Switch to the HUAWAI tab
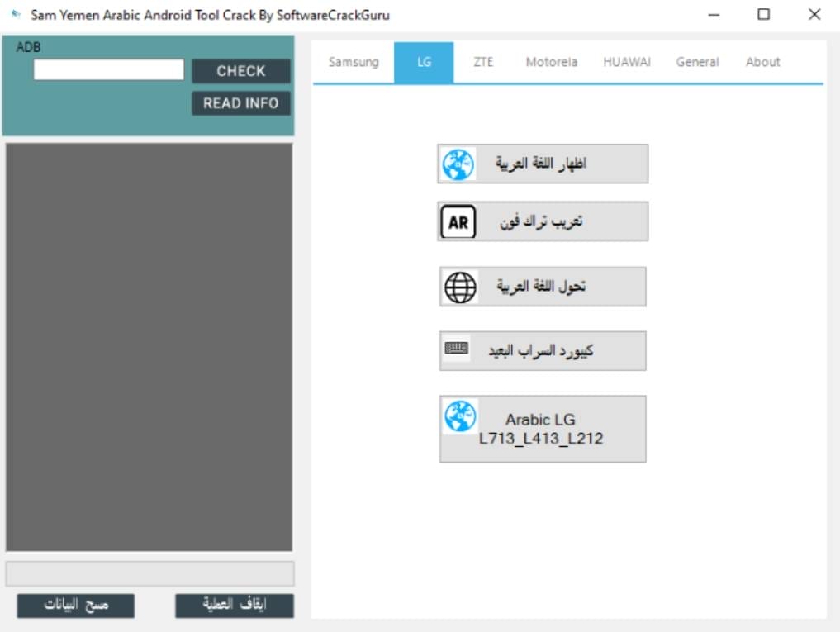Viewport: 840px width, 632px height. pyautogui.click(x=627, y=61)
